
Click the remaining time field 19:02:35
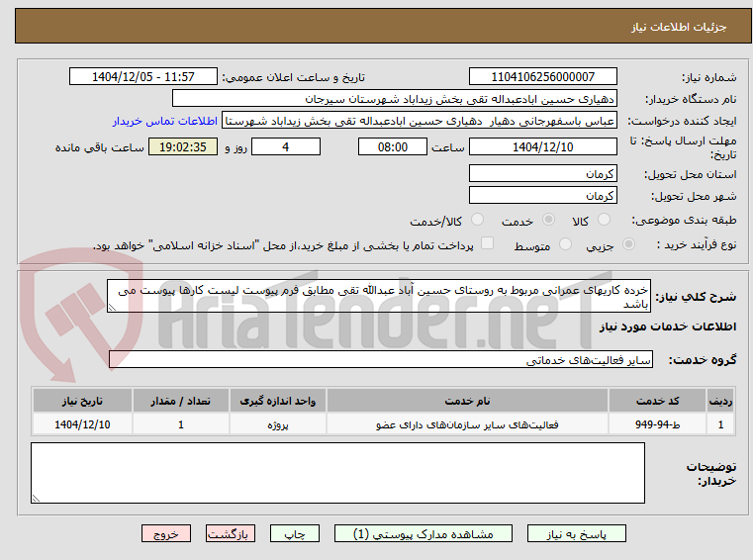(183, 147)
